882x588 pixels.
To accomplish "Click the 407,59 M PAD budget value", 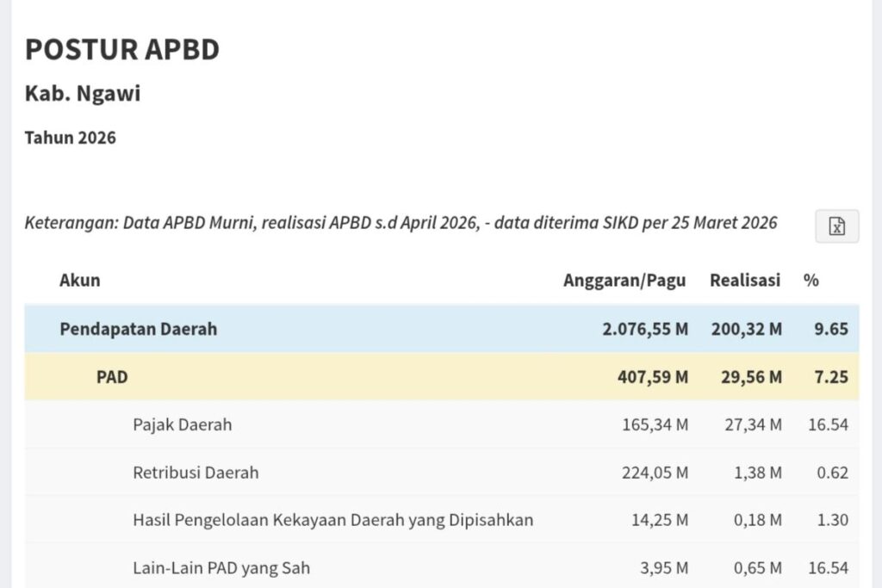I will [x=653, y=376].
